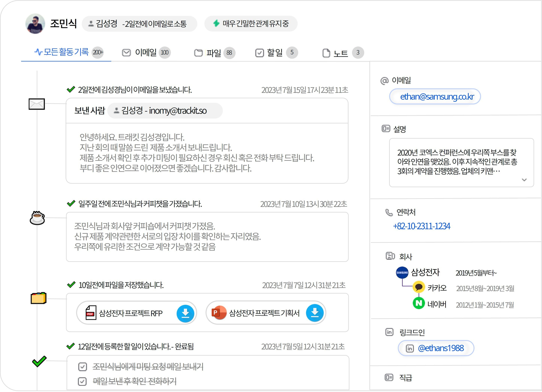Click the @ icon beside 이메일 label
Viewport: 542px width, 392px height.
coord(384,81)
